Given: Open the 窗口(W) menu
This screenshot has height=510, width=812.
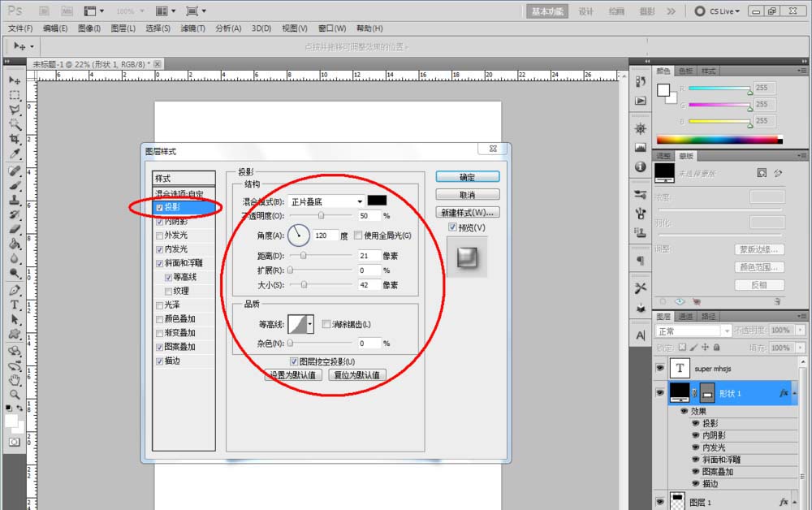Looking at the screenshot, I should coord(332,28).
